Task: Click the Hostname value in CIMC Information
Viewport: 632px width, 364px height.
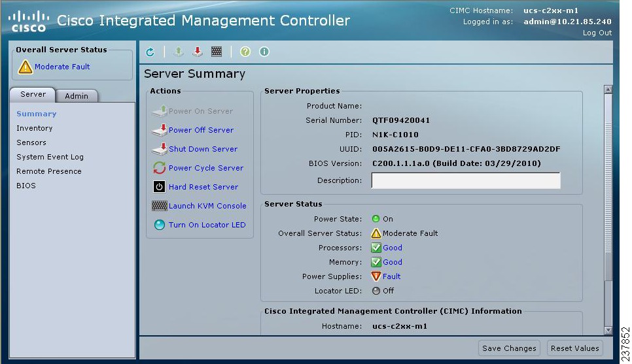Action: coord(400,326)
